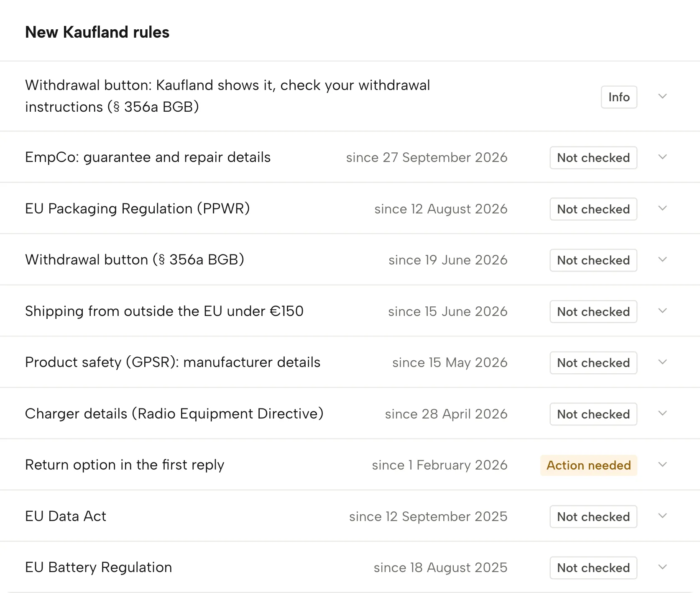Expand Shipping from outside the EU chevron

coord(662,311)
